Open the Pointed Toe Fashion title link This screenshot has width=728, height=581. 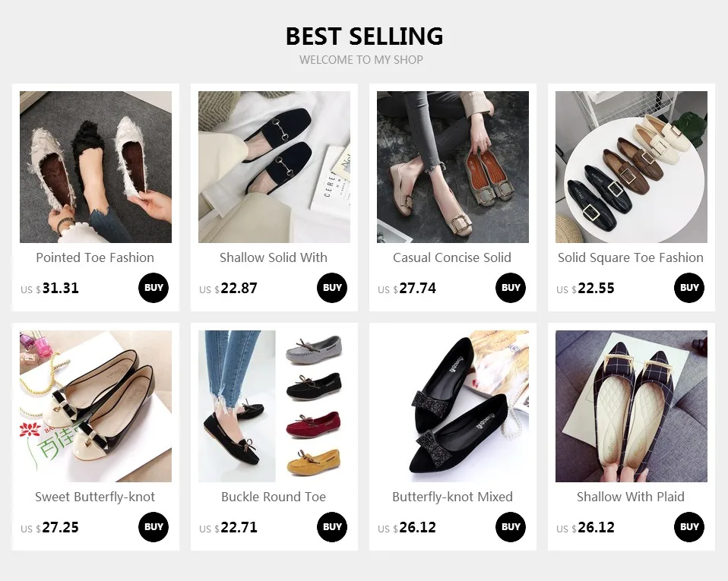tap(95, 257)
